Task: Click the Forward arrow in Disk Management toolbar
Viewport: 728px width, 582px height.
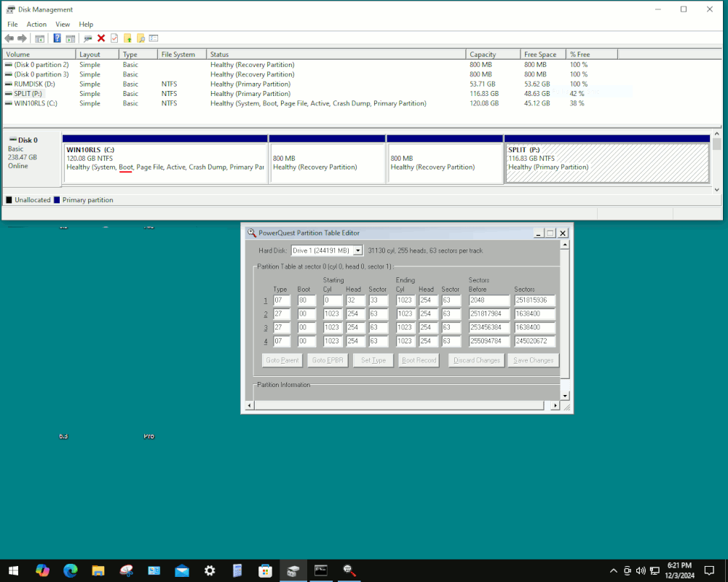Action: coord(22,39)
